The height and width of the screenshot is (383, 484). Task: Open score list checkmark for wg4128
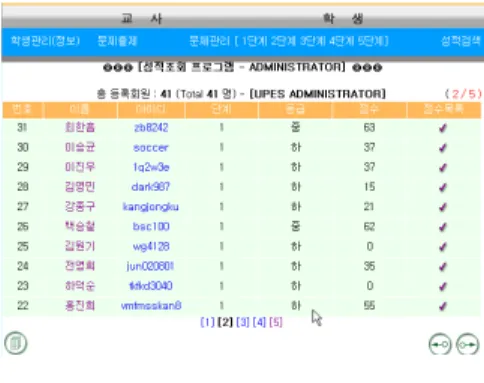(443, 247)
